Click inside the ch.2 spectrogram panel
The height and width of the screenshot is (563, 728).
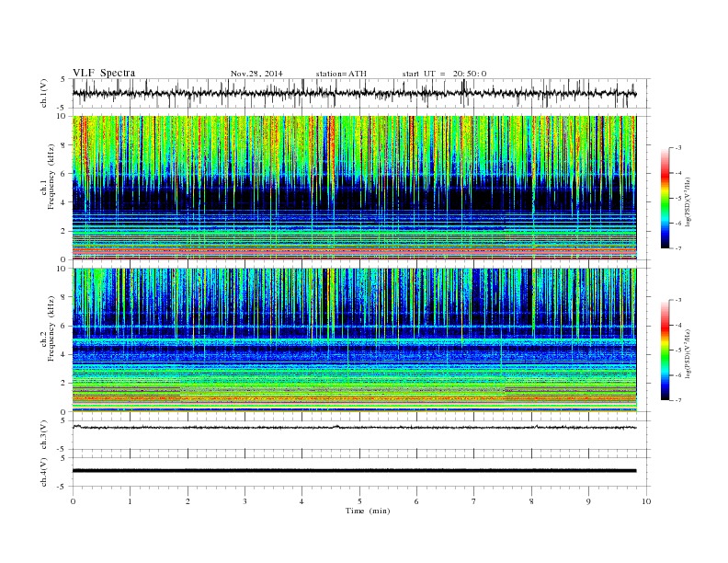pos(354,339)
